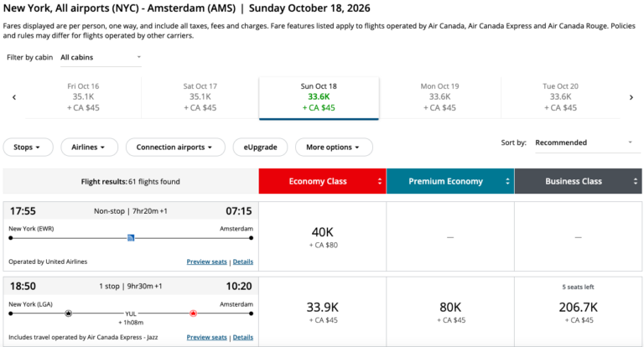Click the United Airlines logo on EWR flight

131,238
